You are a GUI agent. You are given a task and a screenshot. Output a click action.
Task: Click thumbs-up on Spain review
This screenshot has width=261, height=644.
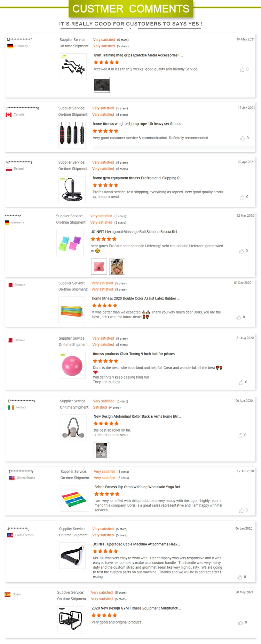[240, 622]
